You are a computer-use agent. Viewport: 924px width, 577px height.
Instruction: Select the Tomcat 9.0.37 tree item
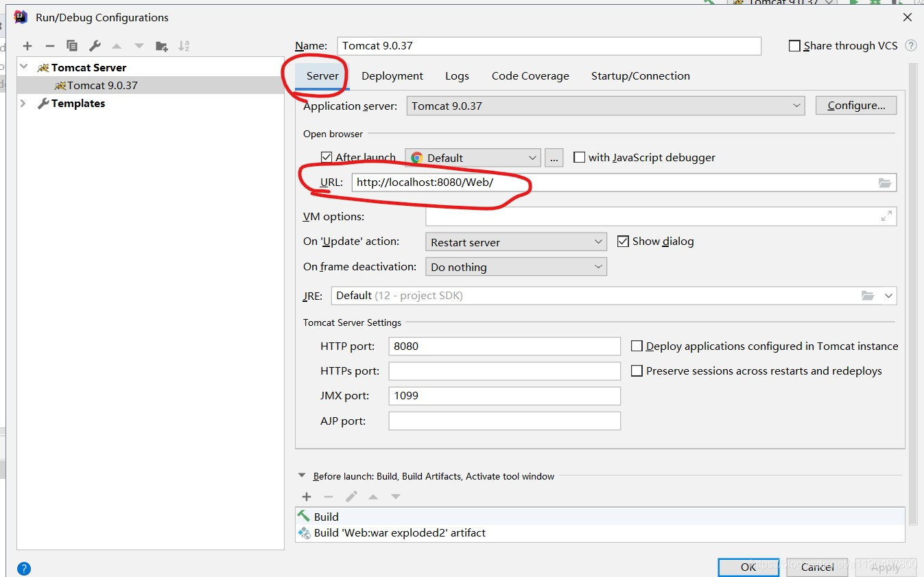coord(150,85)
